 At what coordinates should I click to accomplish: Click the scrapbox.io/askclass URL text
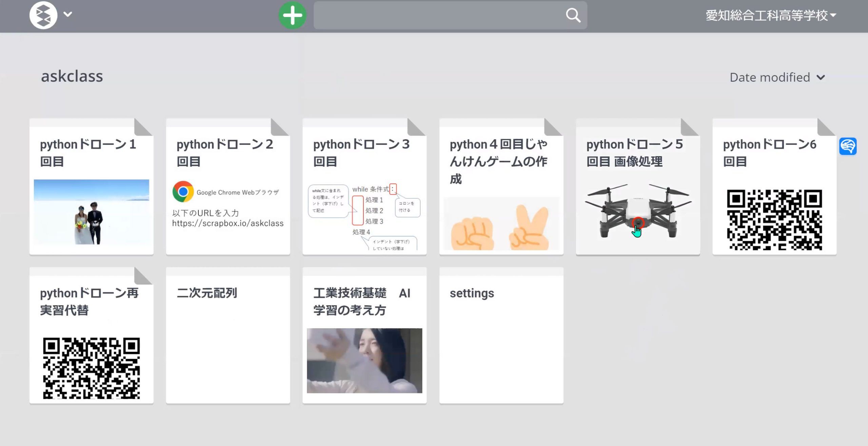coord(228,223)
